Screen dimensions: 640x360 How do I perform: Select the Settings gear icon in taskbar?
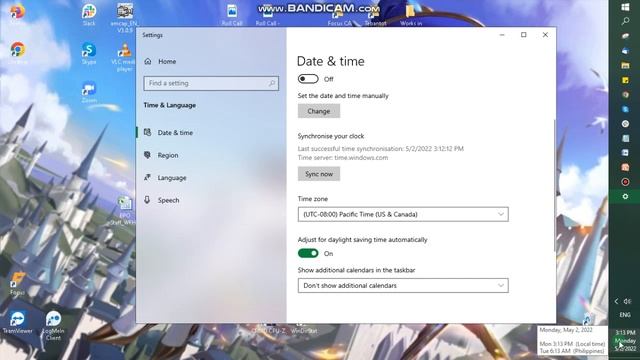pyautogui.click(x=625, y=196)
